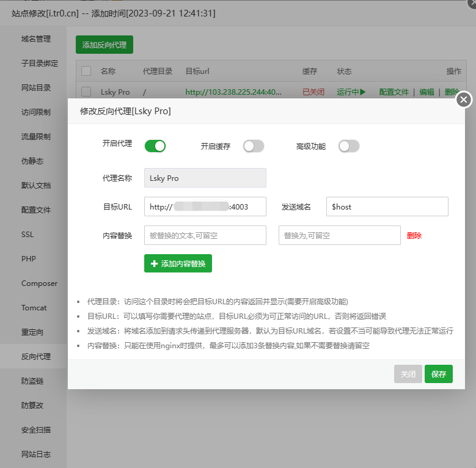Image resolution: width=476 pixels, height=468 pixels.
Task: Click 配置文件 link in Lsky Pro row
Action: tap(394, 92)
